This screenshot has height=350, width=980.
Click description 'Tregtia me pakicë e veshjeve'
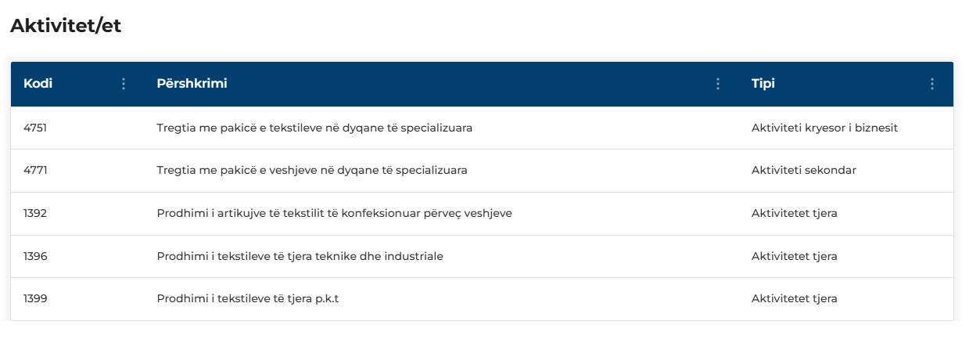coord(312,170)
